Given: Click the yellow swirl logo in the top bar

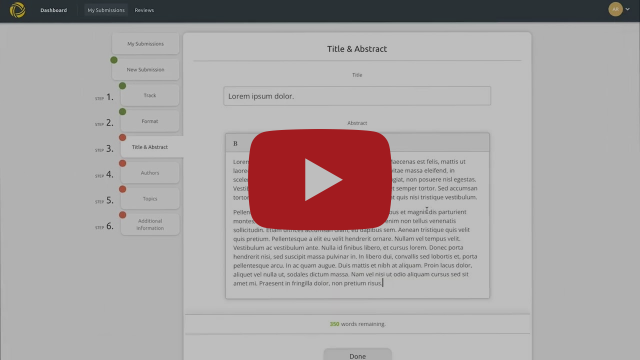Looking at the screenshot, I should coord(18,10).
